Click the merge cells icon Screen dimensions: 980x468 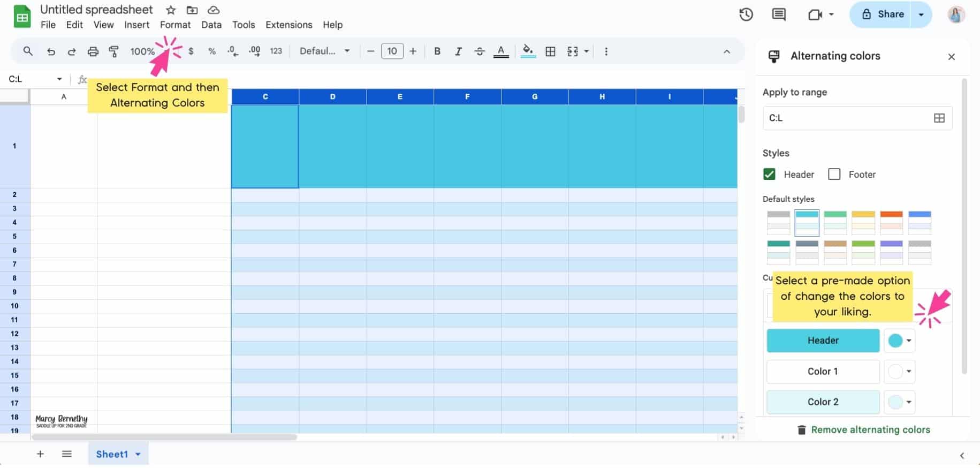point(573,51)
